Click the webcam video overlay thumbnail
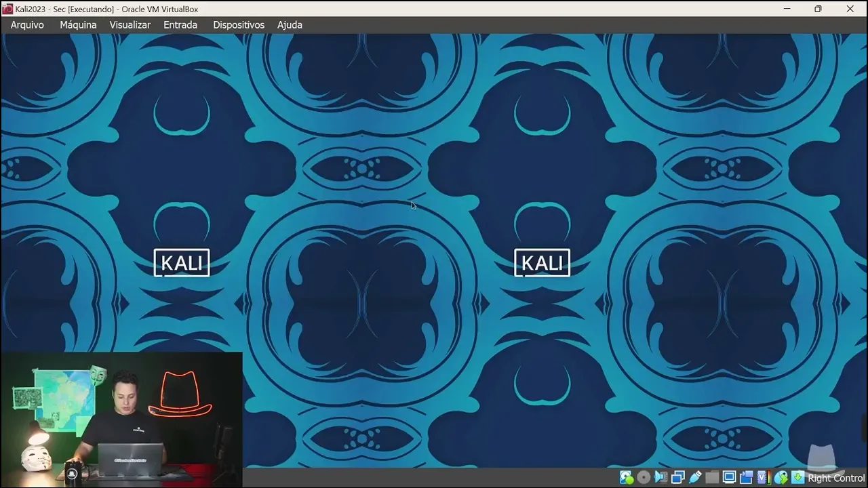This screenshot has height=488, width=868. pyautogui.click(x=121, y=419)
